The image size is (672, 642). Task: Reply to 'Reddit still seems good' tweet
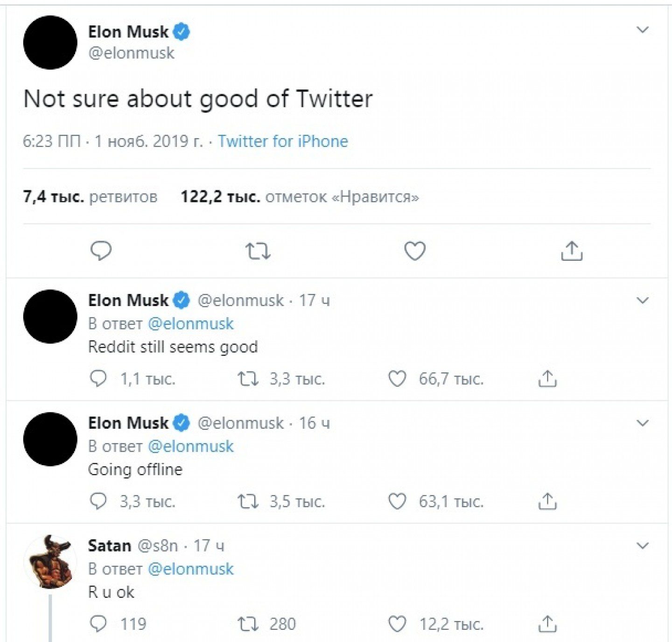[x=98, y=378]
